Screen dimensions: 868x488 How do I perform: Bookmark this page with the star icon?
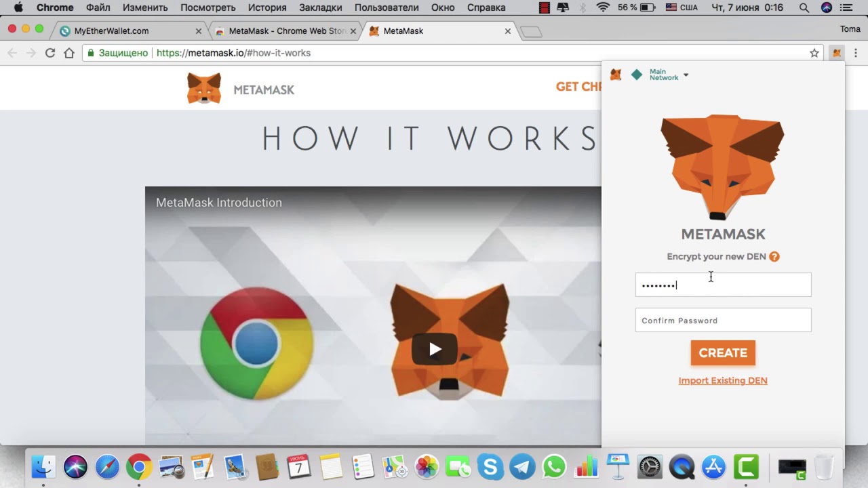(814, 53)
